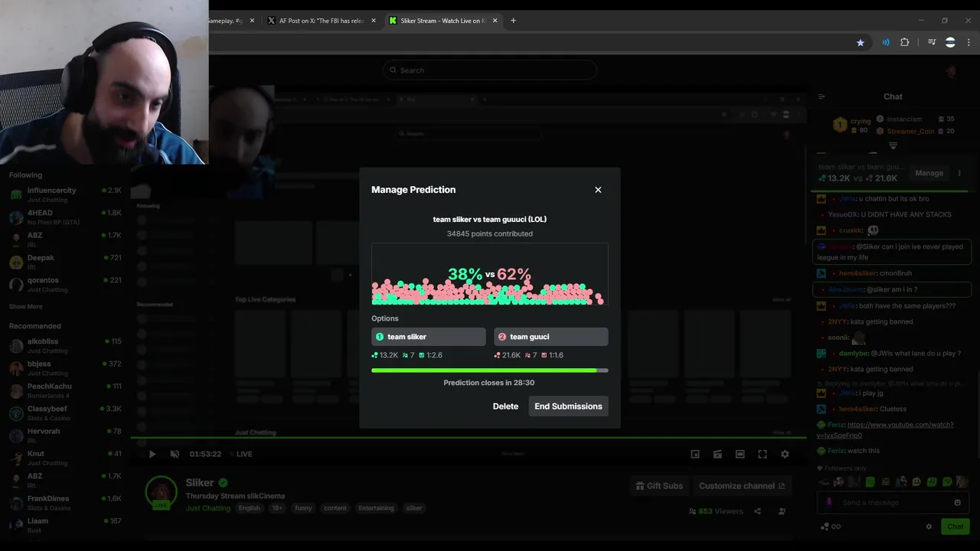Viewport: 980px width, 551px height.
Task: Click Sliker channel avatar
Action: pos(162,494)
